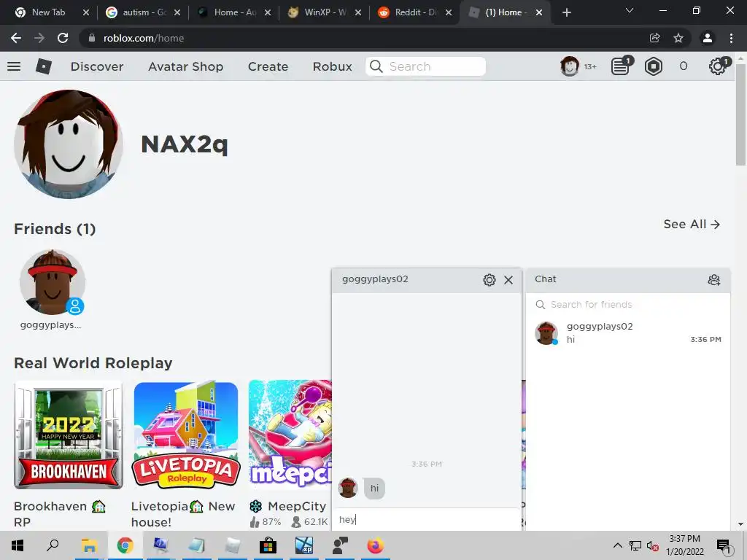Screen dimensions: 747x560
Task: Click the Livetopia New house title
Action: 183,514
